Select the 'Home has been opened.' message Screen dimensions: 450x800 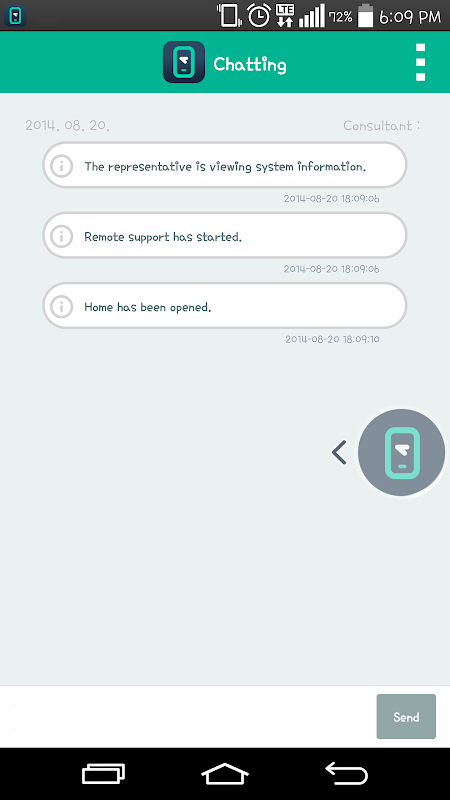[x=224, y=306]
